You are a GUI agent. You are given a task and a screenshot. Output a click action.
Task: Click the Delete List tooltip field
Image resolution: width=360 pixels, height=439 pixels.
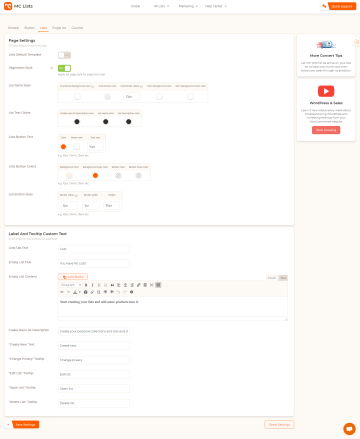tap(94, 403)
